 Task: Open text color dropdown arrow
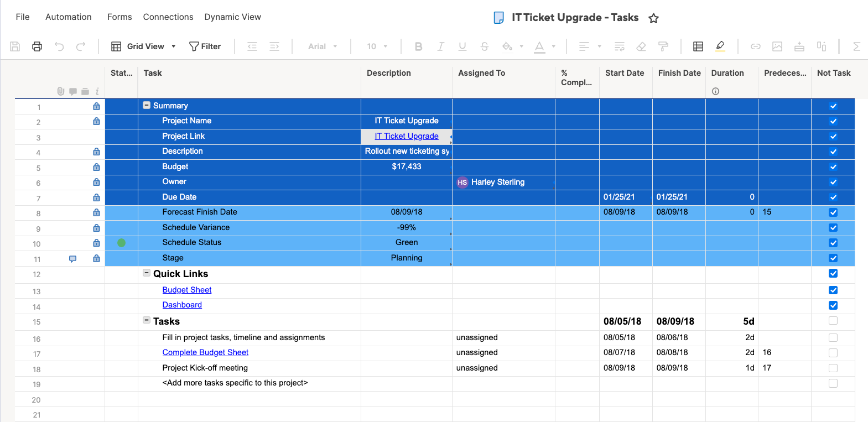point(554,46)
